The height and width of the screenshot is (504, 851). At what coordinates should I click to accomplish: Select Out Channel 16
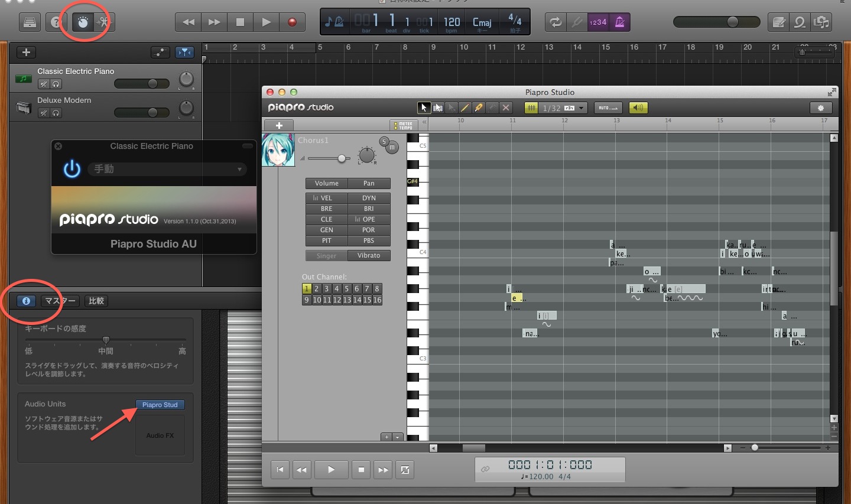[x=377, y=300]
